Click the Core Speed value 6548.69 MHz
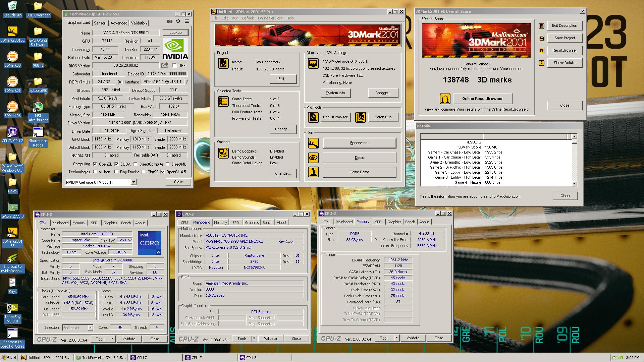This screenshot has height=362, width=644. click(x=79, y=297)
